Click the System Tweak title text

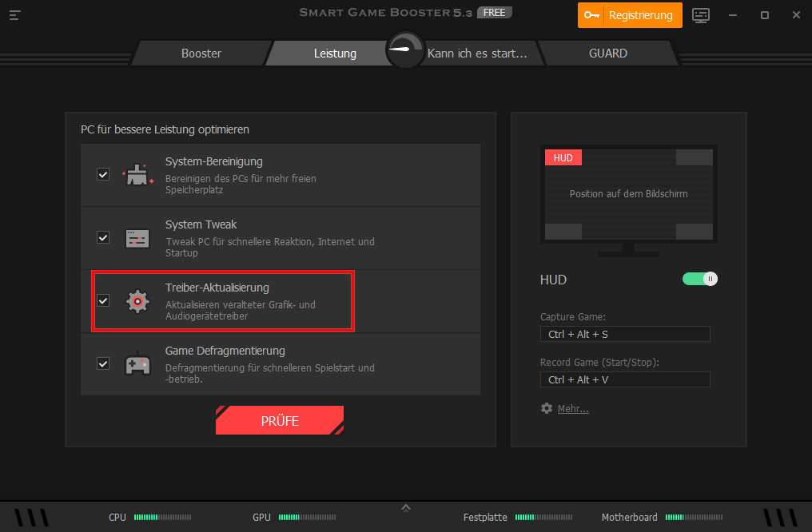coord(201,224)
